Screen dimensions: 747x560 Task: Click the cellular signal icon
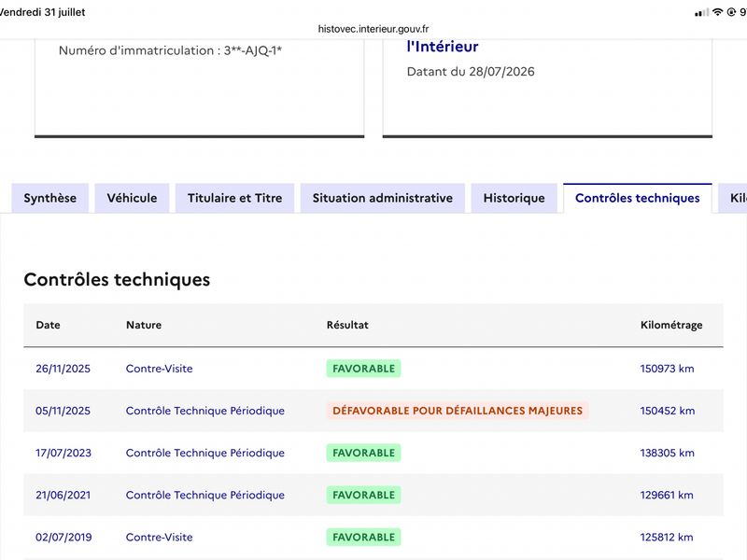(702, 12)
